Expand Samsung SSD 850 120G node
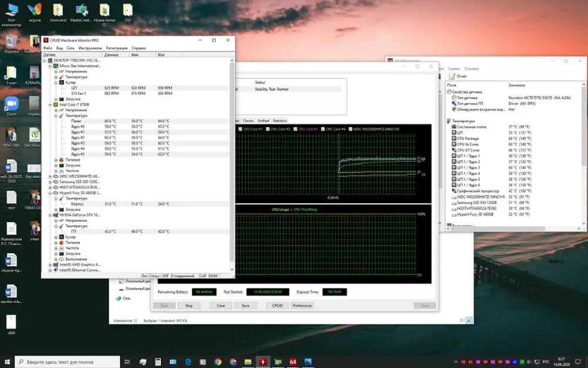The image size is (588, 368). coord(51,181)
